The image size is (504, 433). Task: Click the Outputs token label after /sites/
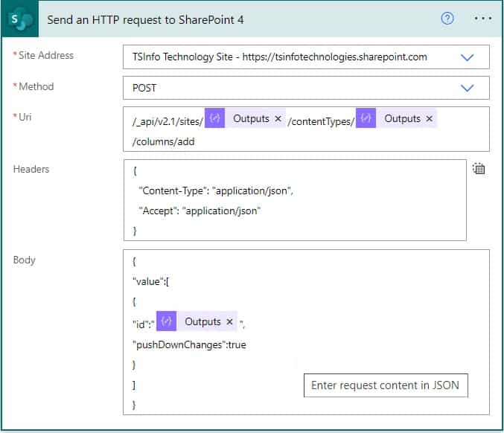coord(251,118)
